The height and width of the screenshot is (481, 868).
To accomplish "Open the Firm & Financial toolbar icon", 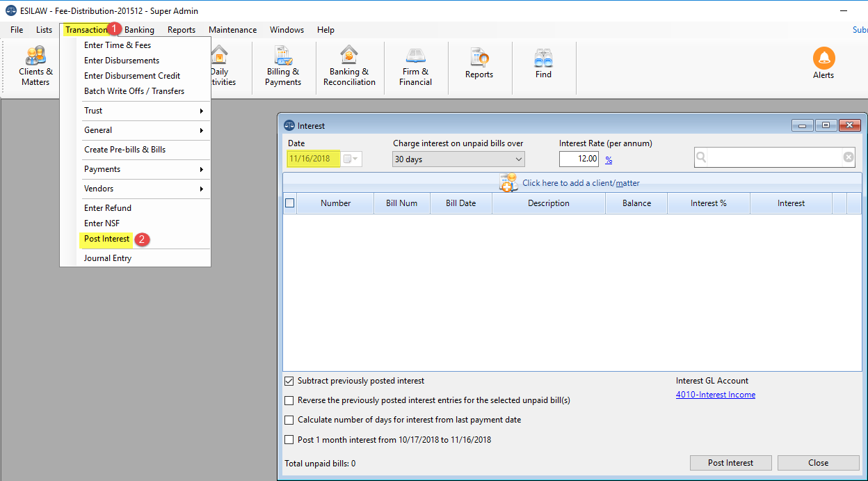I will click(416, 65).
